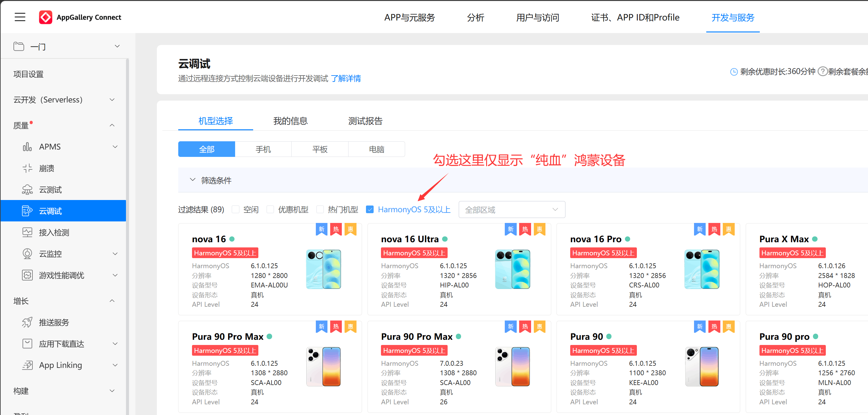
Task: Expand the 云监控 submenu chevron
Action: pyautogui.click(x=115, y=254)
